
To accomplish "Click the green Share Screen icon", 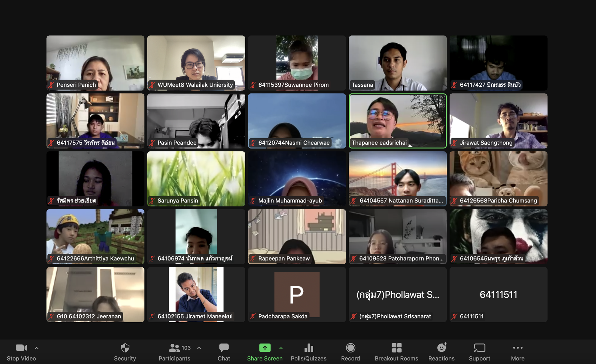I will pyautogui.click(x=265, y=348).
